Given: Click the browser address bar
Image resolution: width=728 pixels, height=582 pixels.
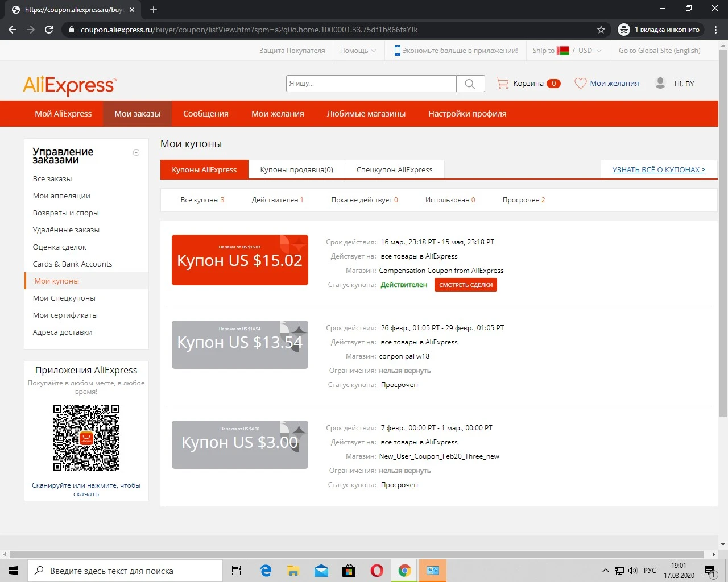Looking at the screenshot, I should [336, 30].
